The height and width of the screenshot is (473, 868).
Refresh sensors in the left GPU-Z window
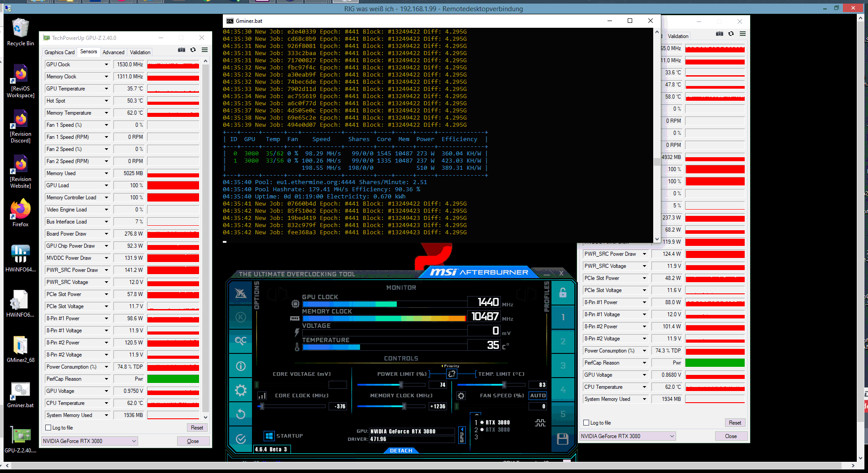[193, 50]
